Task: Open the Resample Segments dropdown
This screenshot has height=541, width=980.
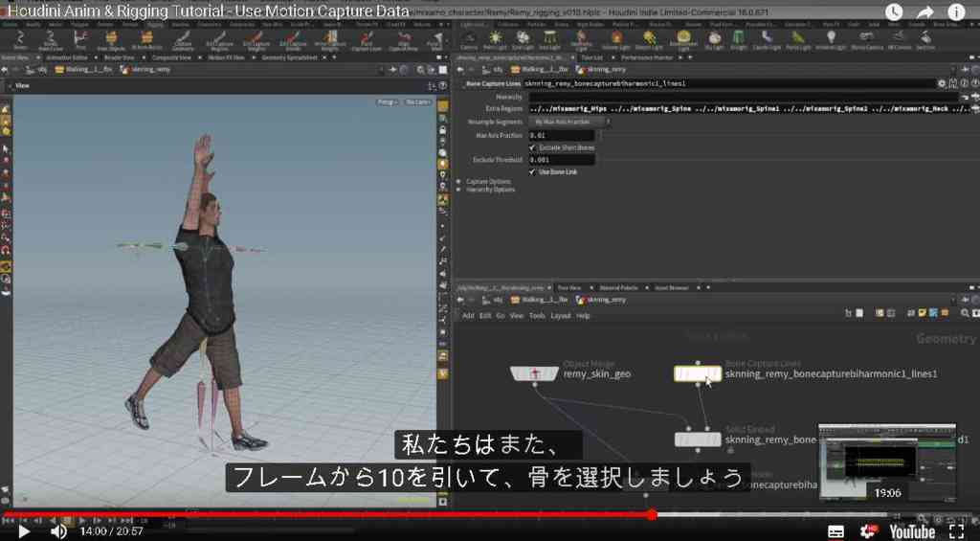Action: pyautogui.click(x=568, y=122)
